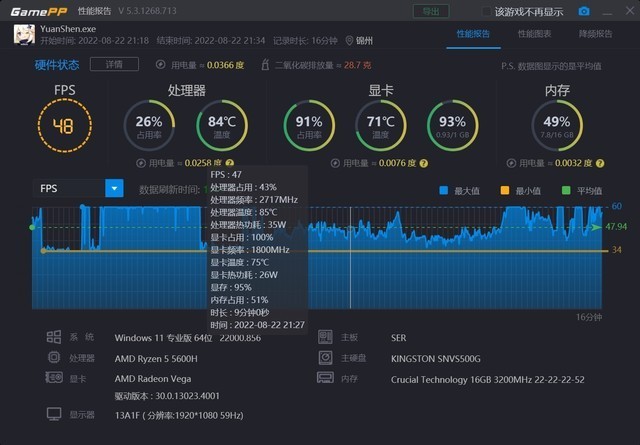Click the Windows system icon in hardware list
The width and height of the screenshot is (640, 445).
(x=54, y=337)
